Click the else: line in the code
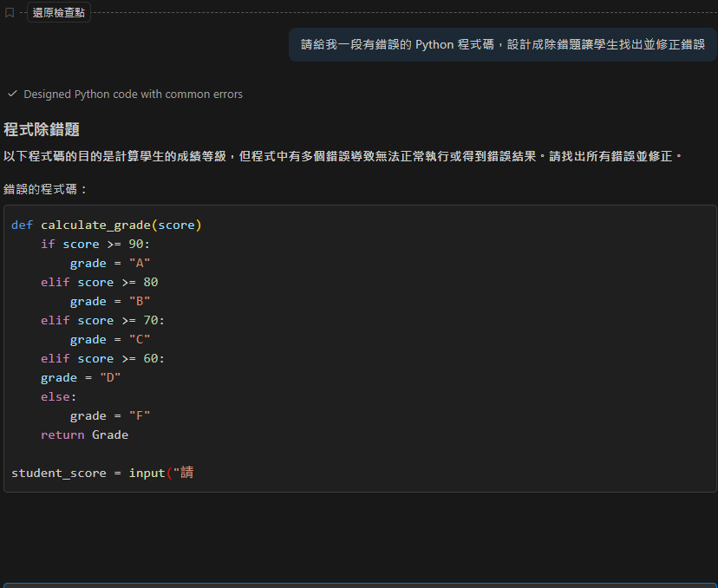This screenshot has width=718, height=588. pos(58,397)
